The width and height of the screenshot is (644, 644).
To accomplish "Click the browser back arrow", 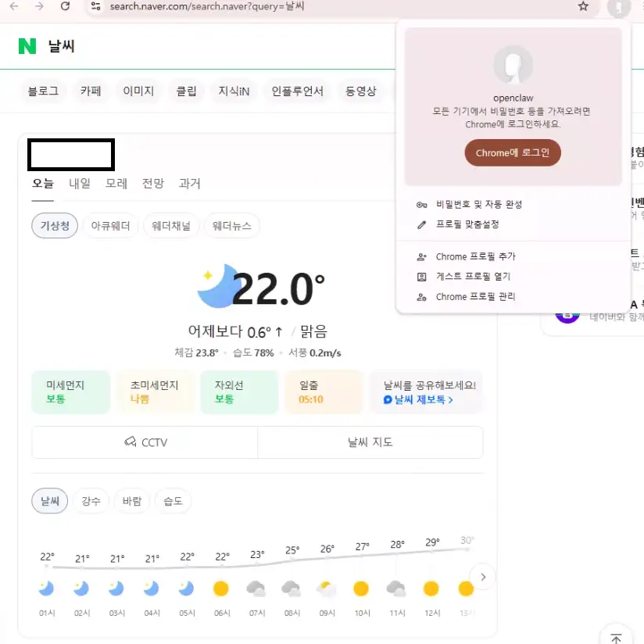I will (x=14, y=6).
